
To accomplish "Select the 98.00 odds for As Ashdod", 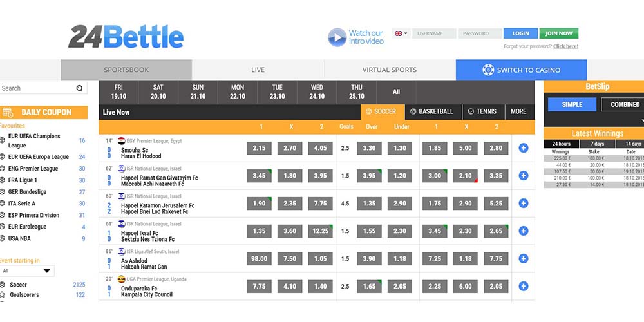I will [x=260, y=258].
